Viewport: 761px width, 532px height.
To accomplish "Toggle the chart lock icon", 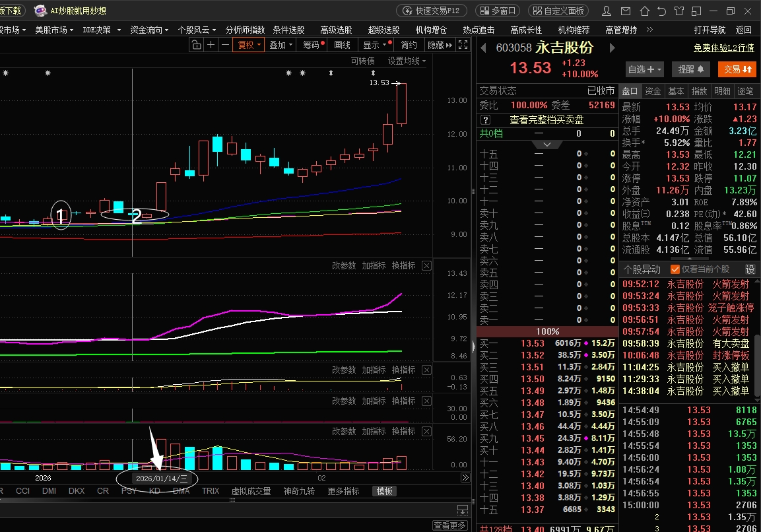I will click(197, 45).
